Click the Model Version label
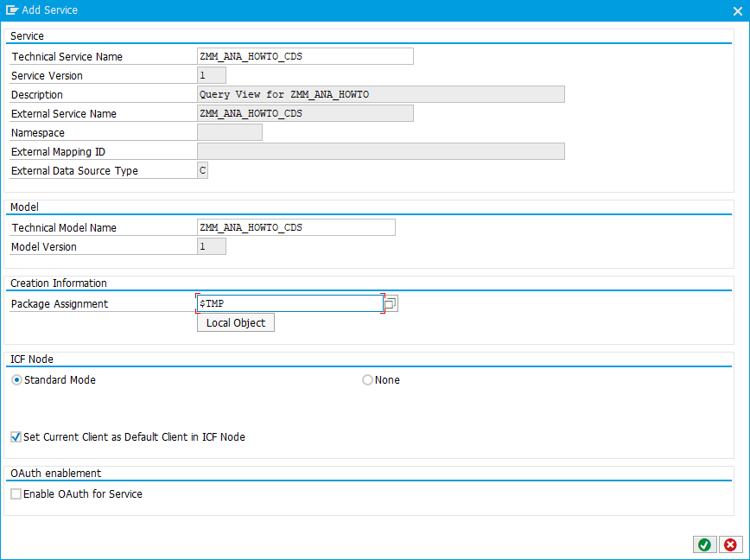The width and height of the screenshot is (750, 560). pyautogui.click(x=44, y=247)
